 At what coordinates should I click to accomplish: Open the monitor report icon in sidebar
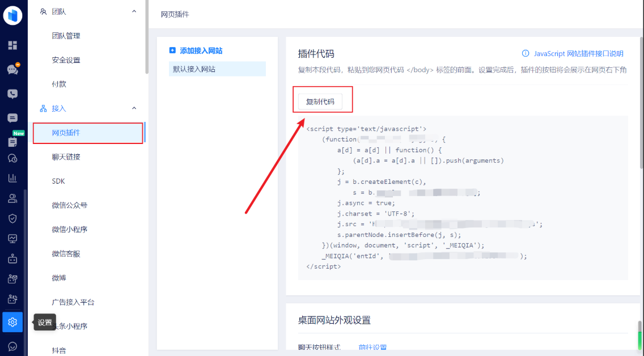[12, 238]
